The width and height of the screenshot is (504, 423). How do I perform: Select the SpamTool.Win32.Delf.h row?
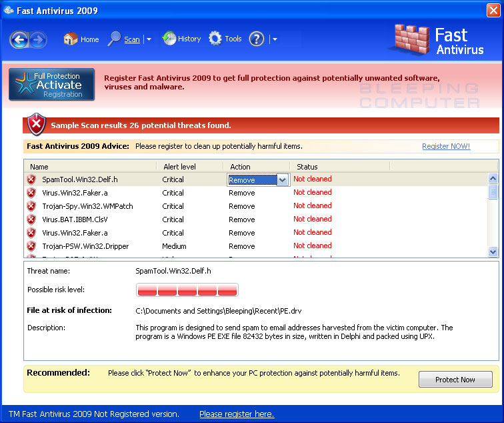tap(256, 179)
